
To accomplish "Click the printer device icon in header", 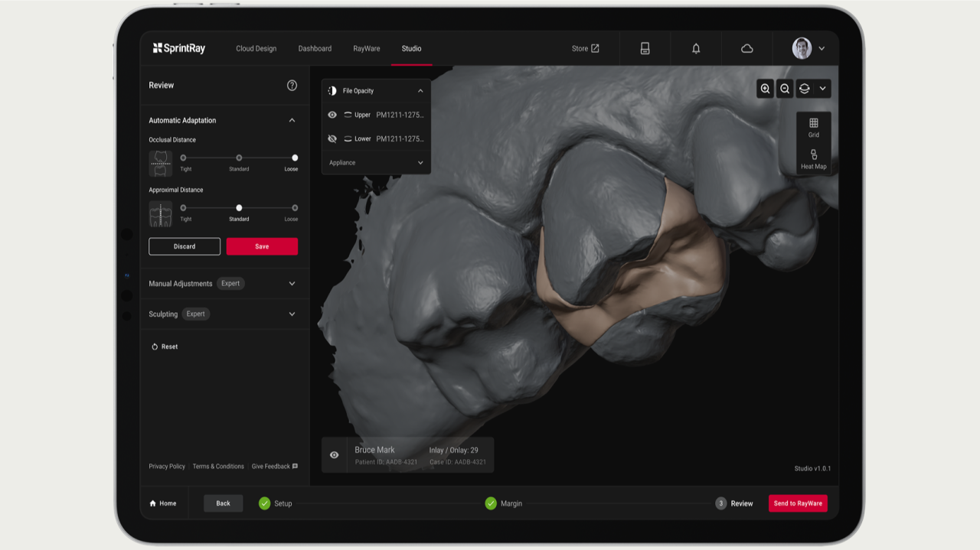I will coord(645,48).
